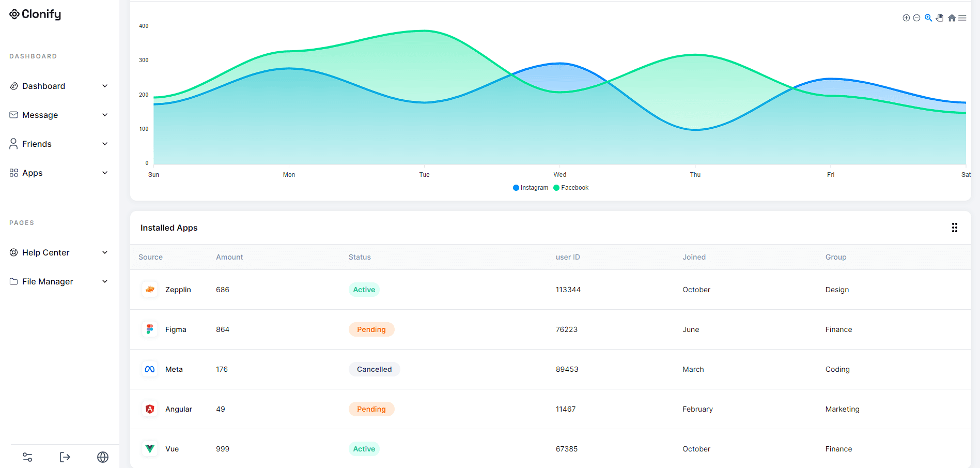Reset chart zoom with home icon

click(952, 18)
